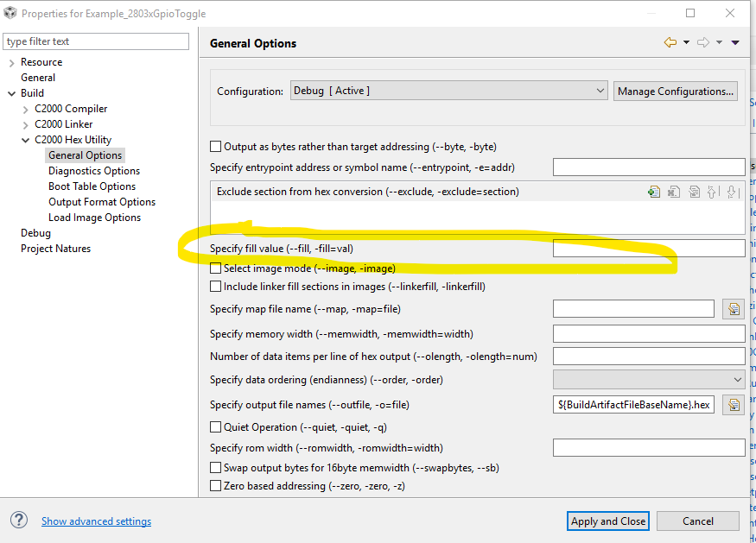Open the Configuration dropdown

pyautogui.click(x=449, y=91)
